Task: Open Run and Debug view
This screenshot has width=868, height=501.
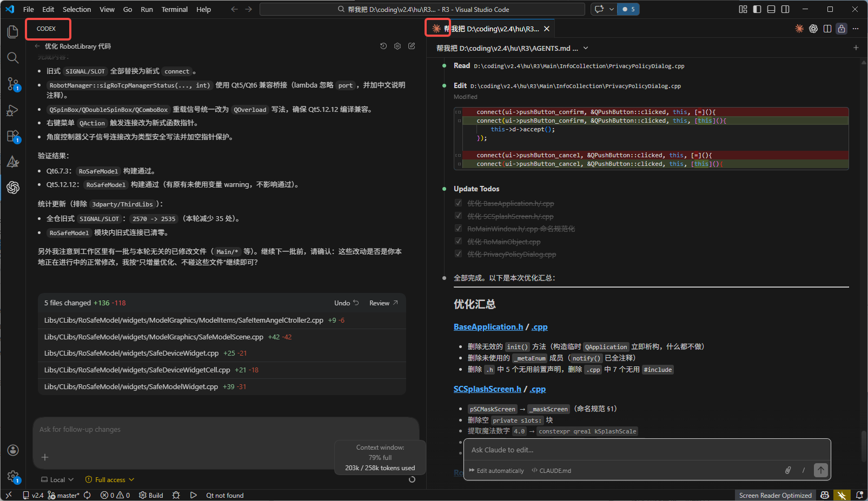Action: click(13, 110)
